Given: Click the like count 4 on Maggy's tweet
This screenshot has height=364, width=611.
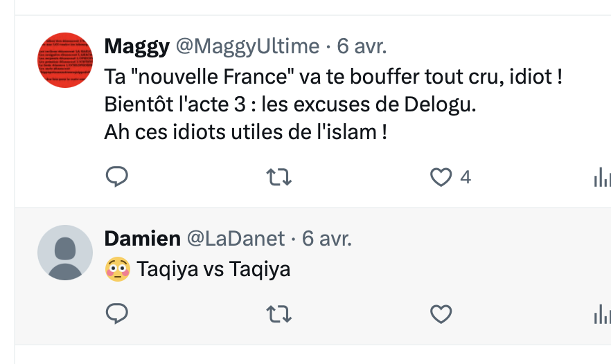Looking at the screenshot, I should tap(466, 178).
